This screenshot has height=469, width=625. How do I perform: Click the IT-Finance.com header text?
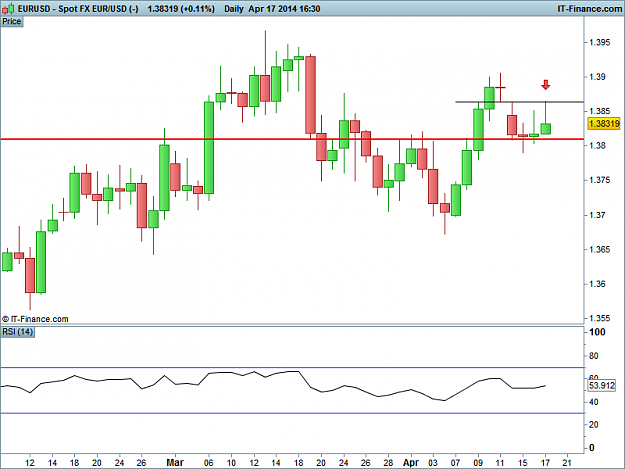coord(590,9)
